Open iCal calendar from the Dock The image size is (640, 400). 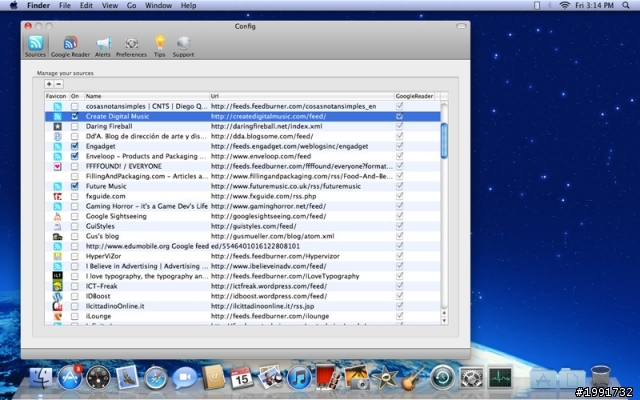(x=242, y=378)
